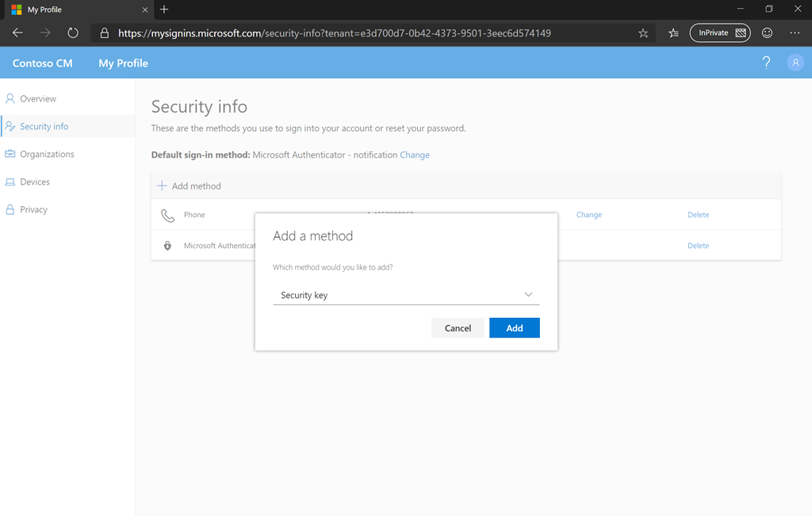This screenshot has height=516, width=812.
Task: Cancel the Add a method dialog
Action: (458, 328)
